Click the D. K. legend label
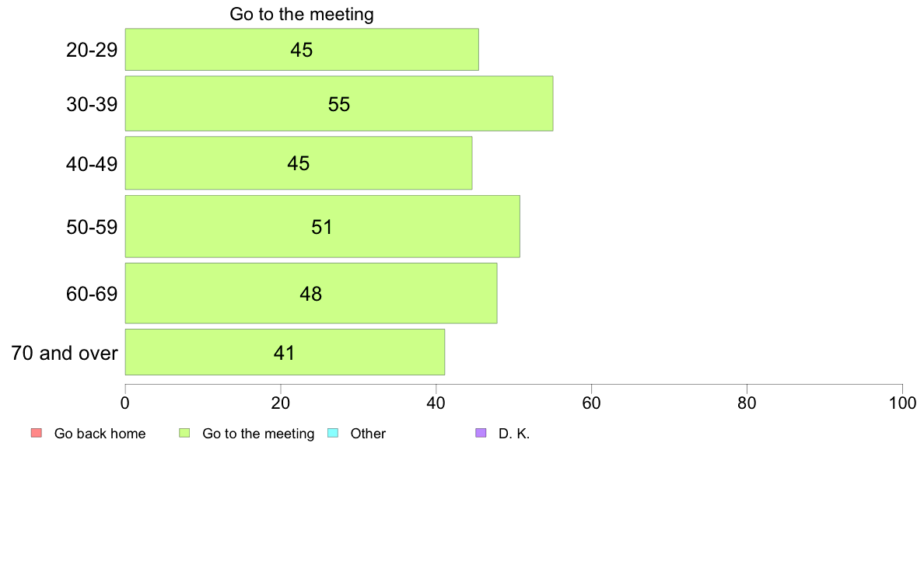The image size is (924, 572). tap(514, 434)
